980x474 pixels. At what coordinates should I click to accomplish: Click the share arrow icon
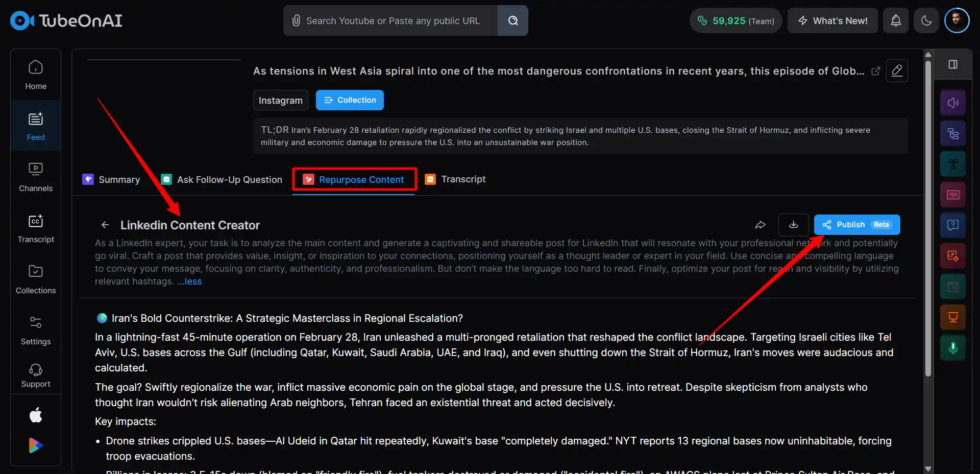[x=760, y=225]
